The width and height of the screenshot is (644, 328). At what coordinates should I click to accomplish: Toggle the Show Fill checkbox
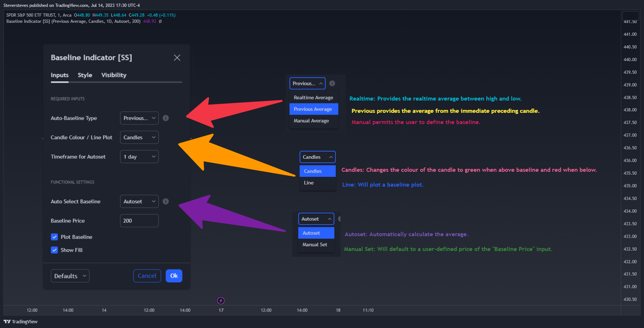54,250
